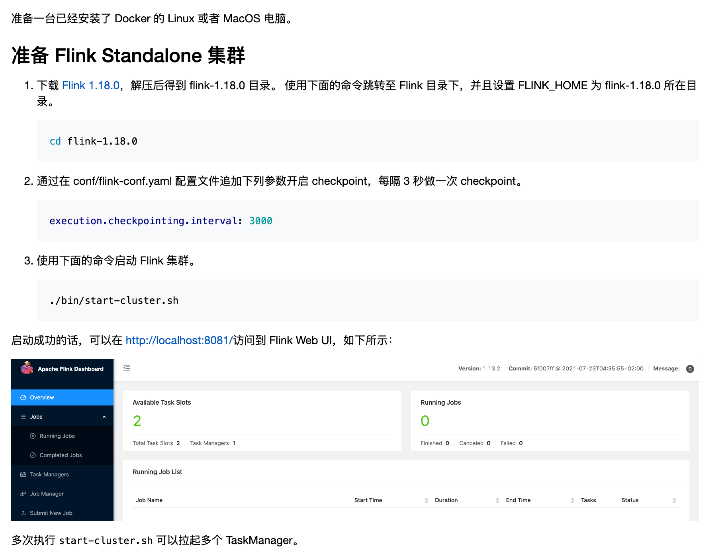Click the Running Jobs card title
This screenshot has height=560, width=728.
(x=440, y=403)
